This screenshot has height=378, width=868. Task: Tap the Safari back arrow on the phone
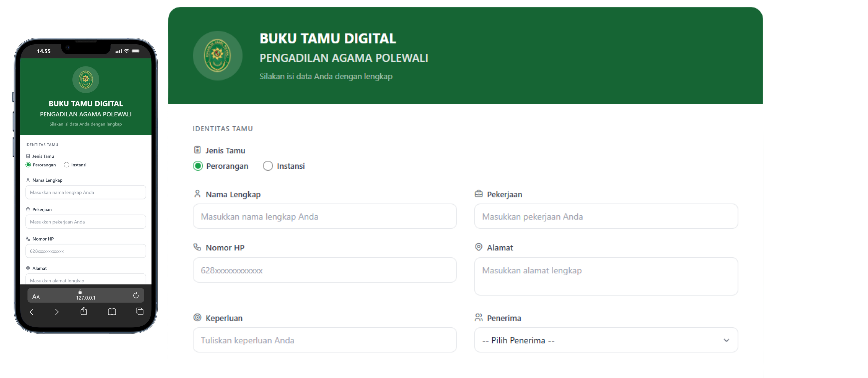[x=31, y=312]
